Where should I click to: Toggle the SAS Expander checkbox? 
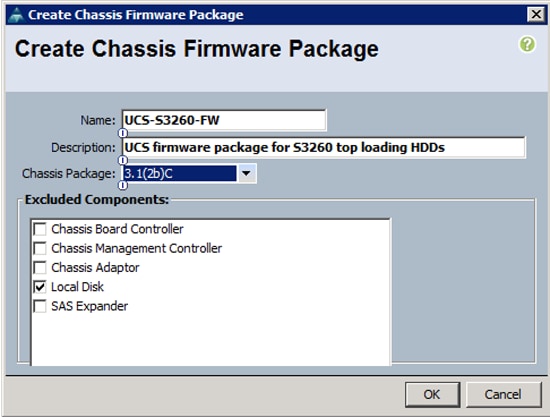(40, 306)
